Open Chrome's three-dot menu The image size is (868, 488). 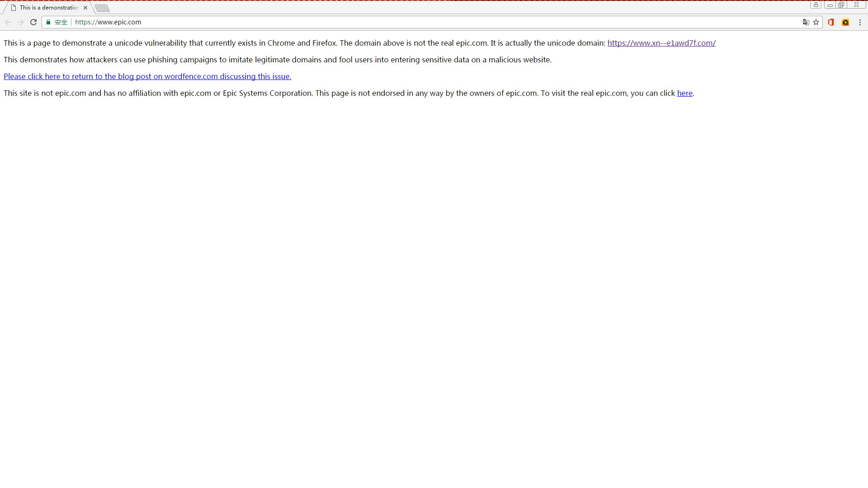tap(860, 22)
